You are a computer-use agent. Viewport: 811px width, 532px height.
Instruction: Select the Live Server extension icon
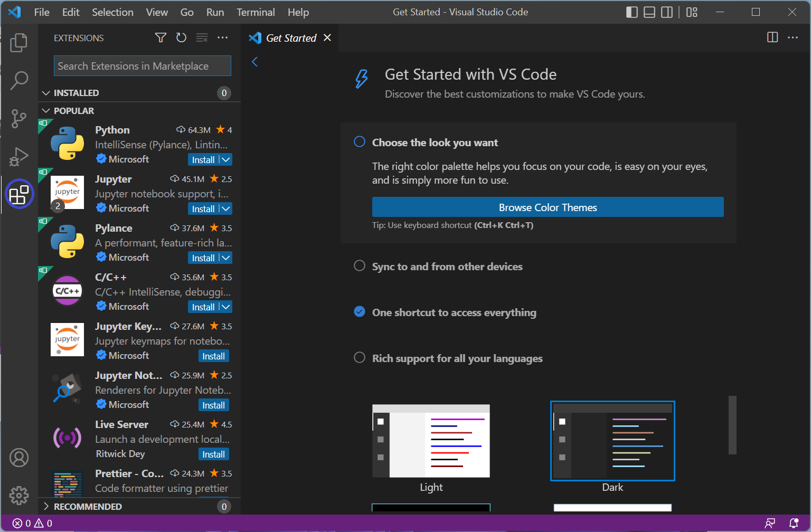tap(67, 438)
